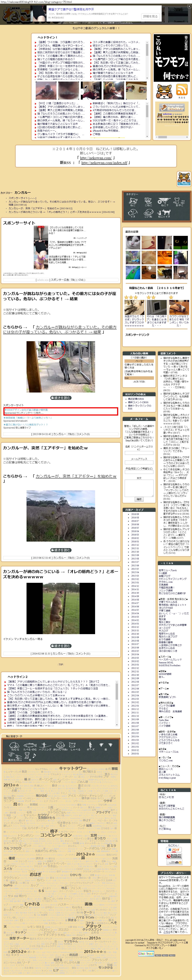Select キャットタワー tag in the cloud

pyautogui.click(x=72, y=768)
